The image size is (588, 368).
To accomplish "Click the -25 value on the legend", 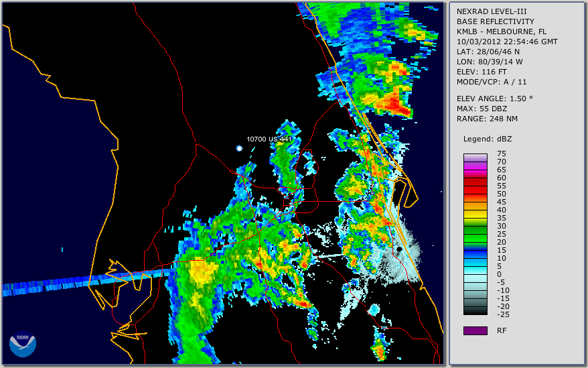I will click(x=502, y=314).
